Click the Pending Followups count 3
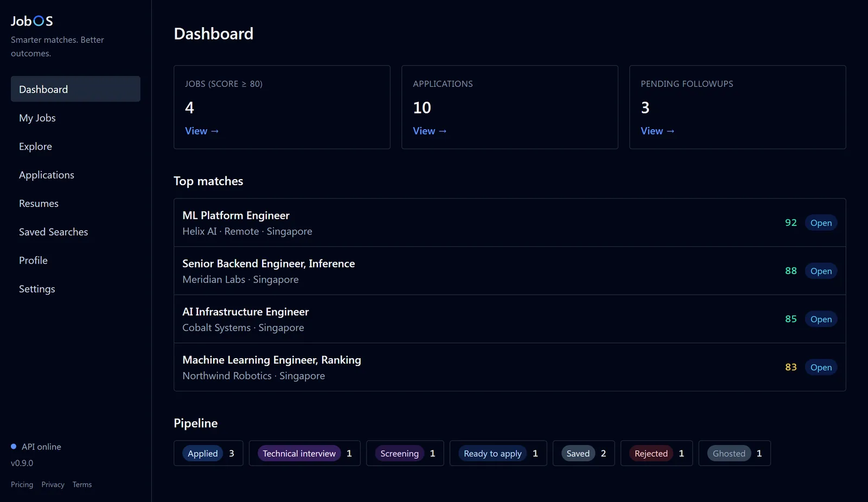The width and height of the screenshot is (868, 502). click(645, 107)
